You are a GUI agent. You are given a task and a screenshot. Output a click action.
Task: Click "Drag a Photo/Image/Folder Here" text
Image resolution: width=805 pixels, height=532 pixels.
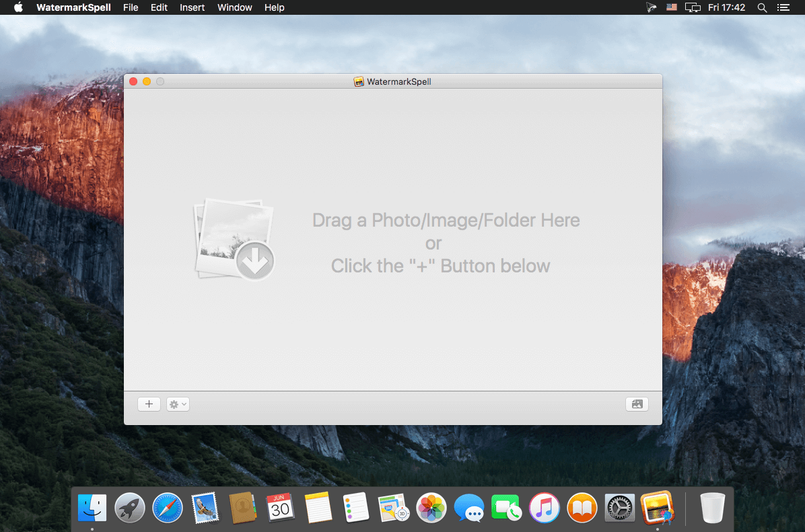pyautogui.click(x=446, y=221)
